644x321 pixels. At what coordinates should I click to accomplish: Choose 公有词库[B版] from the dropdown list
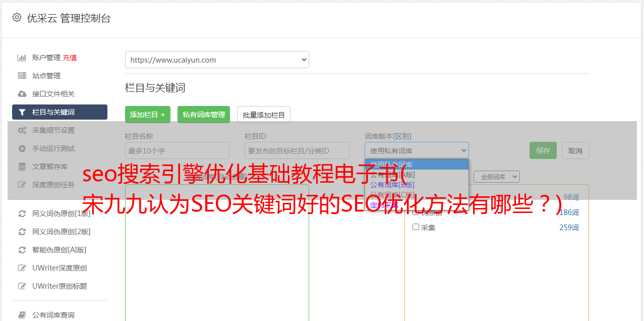(x=417, y=185)
